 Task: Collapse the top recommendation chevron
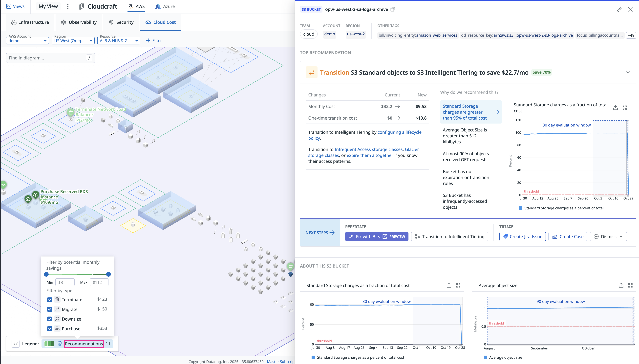click(x=628, y=73)
